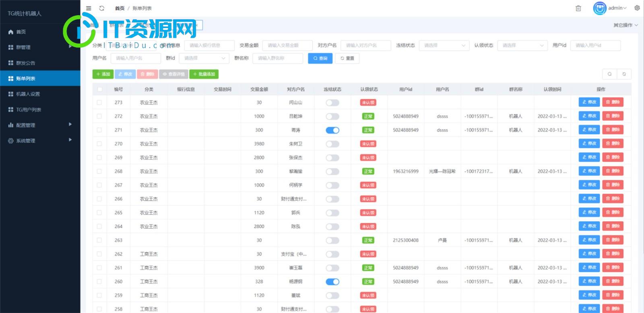Click the 删除 delete button in row 273
Screen dimensions: 644x313
[x=613, y=102]
